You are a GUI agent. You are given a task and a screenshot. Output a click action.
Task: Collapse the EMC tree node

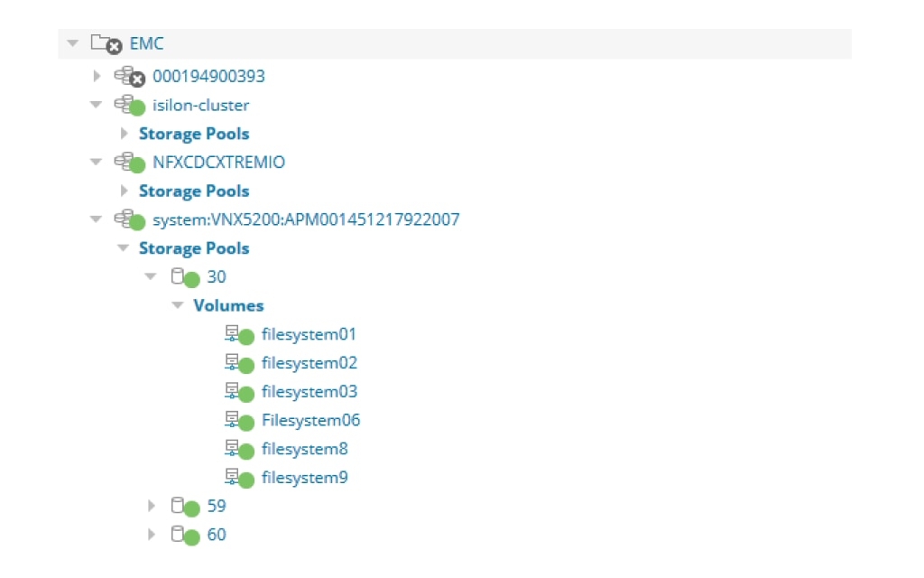click(x=72, y=42)
